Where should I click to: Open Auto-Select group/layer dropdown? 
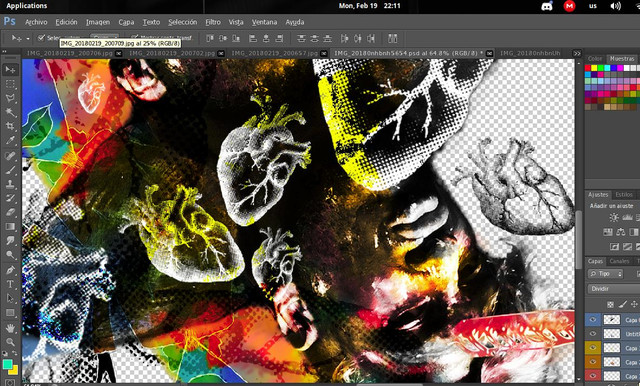[104, 37]
